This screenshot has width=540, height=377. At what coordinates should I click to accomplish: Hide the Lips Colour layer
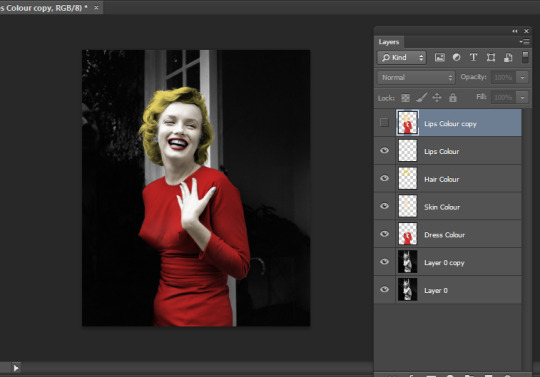(384, 150)
